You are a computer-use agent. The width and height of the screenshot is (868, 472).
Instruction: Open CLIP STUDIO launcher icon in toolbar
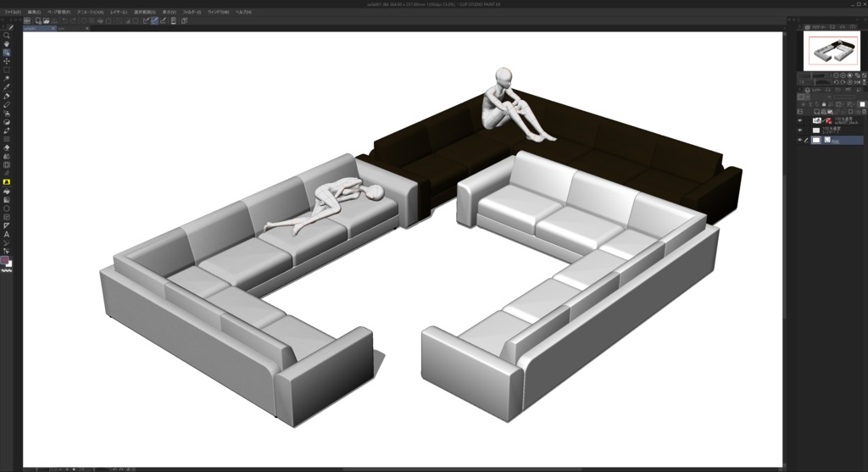click(x=26, y=20)
